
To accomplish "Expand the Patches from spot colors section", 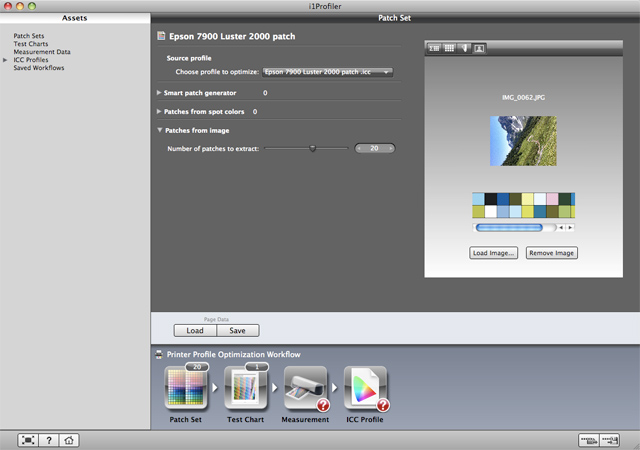I will pyautogui.click(x=159, y=111).
